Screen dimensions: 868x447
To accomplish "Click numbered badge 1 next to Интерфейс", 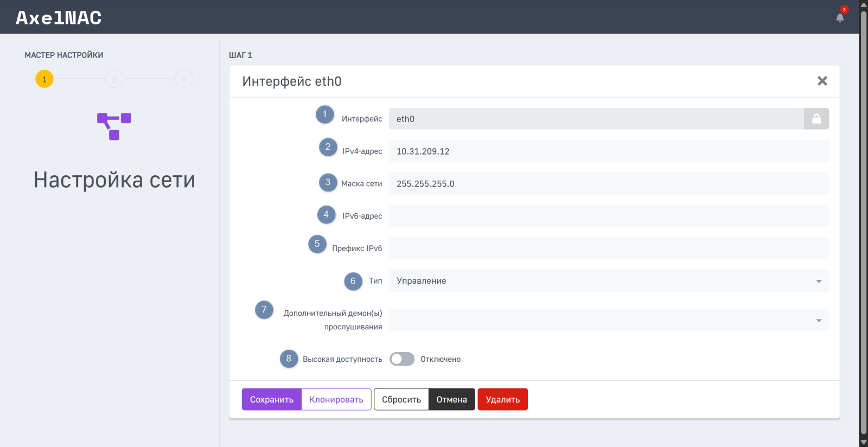I will (325, 114).
